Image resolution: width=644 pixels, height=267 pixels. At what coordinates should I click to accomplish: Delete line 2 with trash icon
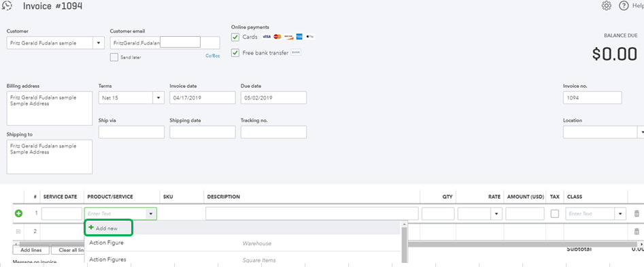point(637,232)
